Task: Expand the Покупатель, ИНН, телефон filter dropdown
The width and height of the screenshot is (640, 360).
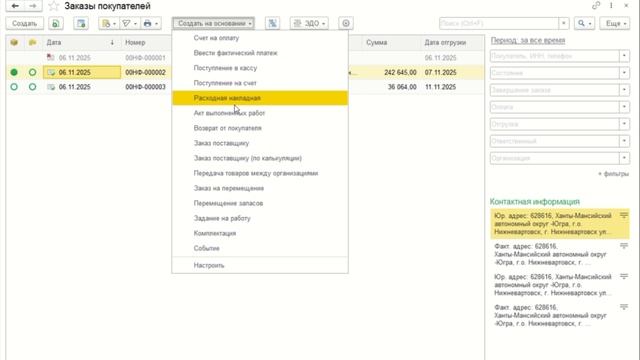Action: point(624,56)
